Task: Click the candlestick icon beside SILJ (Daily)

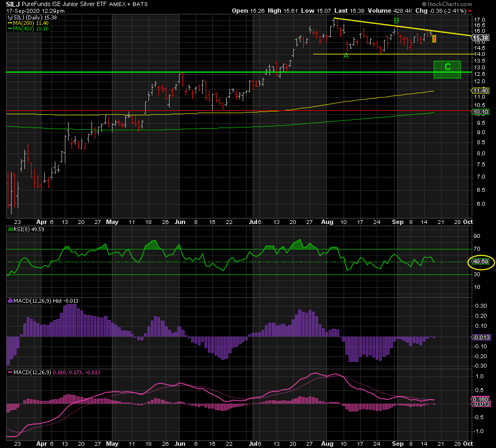Action: pos(10,18)
